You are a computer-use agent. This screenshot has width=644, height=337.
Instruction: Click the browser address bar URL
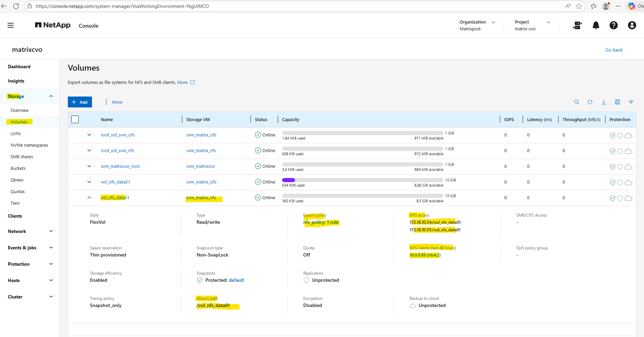tap(122, 6)
